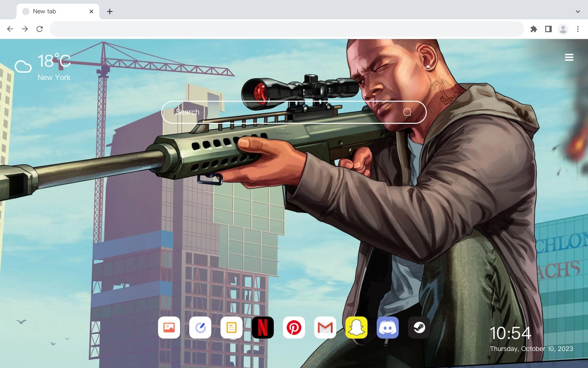Open the Steam shortcut
588x368 pixels.
[x=419, y=328]
